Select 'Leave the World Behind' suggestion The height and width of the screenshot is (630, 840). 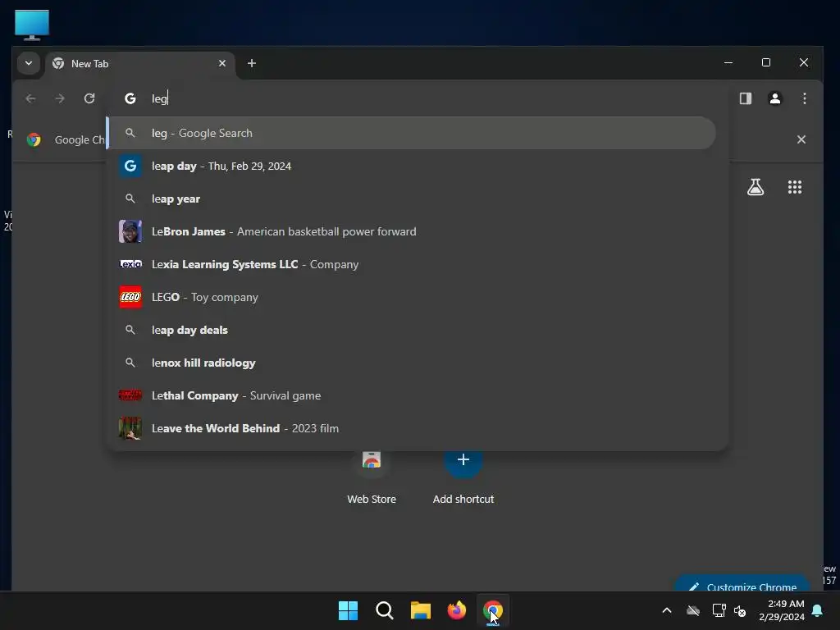pos(412,428)
